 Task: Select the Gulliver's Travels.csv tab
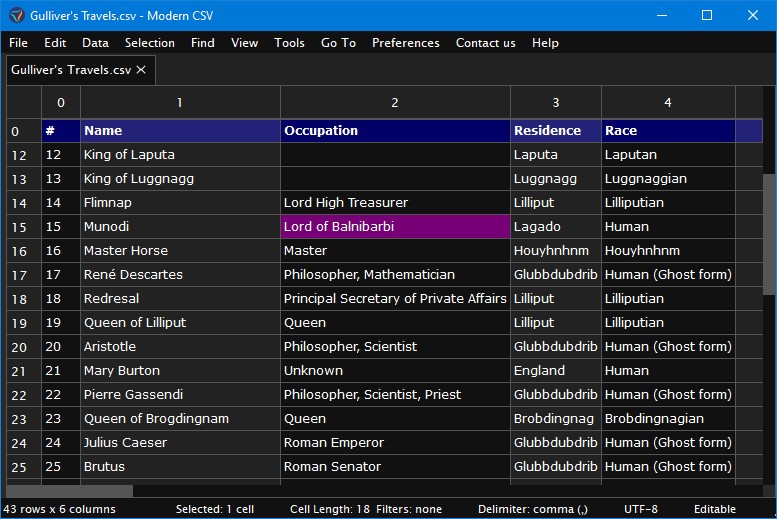[x=71, y=70]
